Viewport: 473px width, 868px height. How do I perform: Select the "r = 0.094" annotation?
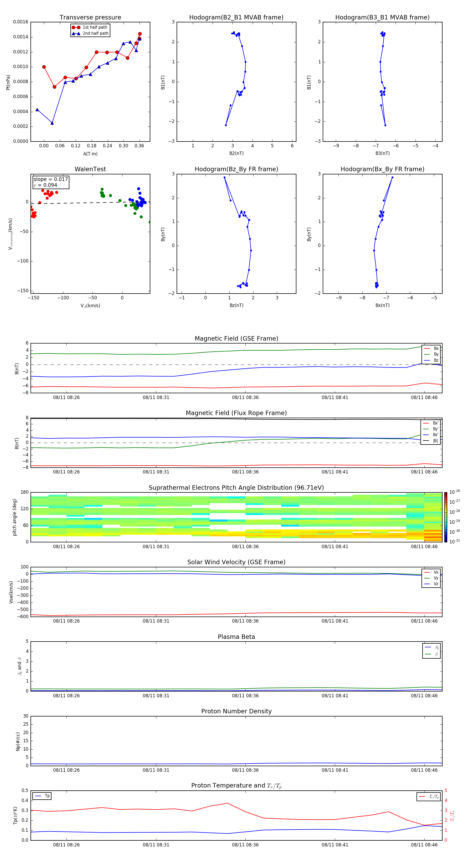click(x=45, y=185)
